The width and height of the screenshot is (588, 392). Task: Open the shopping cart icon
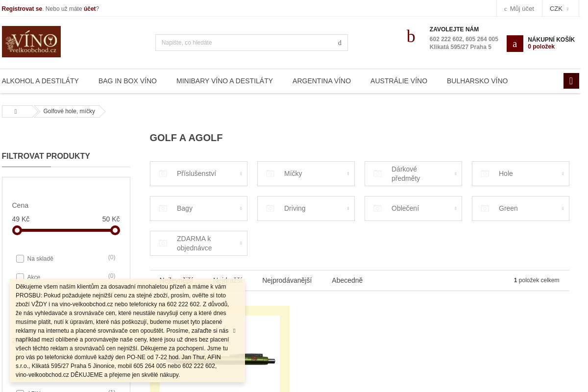515,44
